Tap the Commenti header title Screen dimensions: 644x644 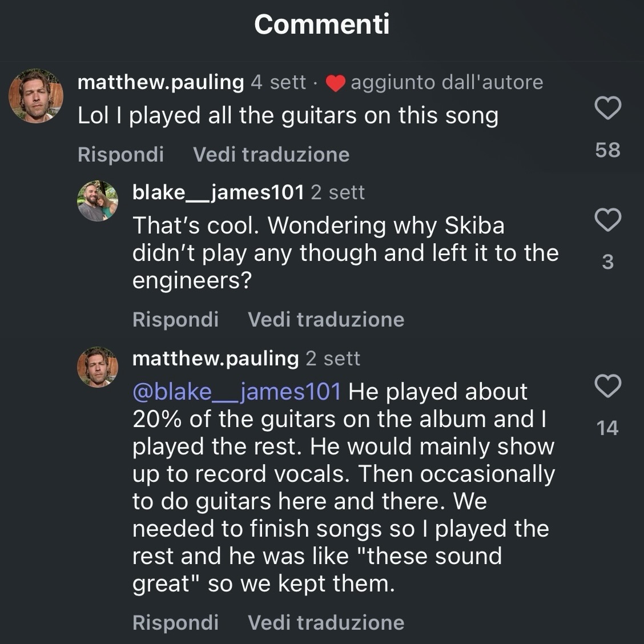pos(322,24)
